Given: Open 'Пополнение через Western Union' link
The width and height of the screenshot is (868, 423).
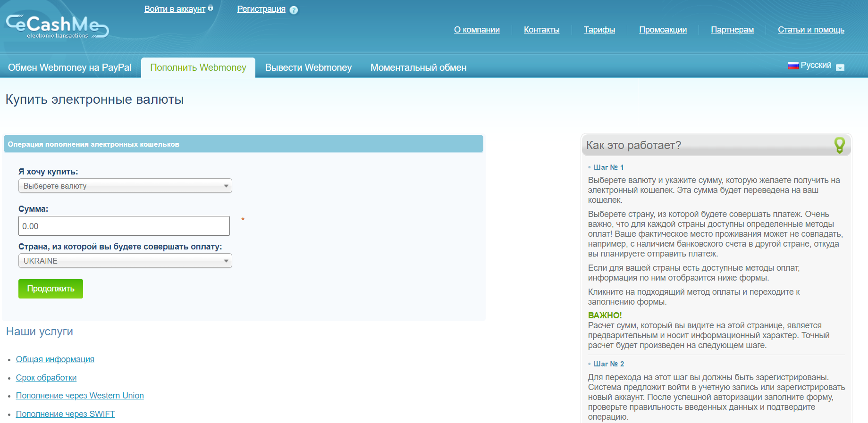Looking at the screenshot, I should tap(80, 396).
